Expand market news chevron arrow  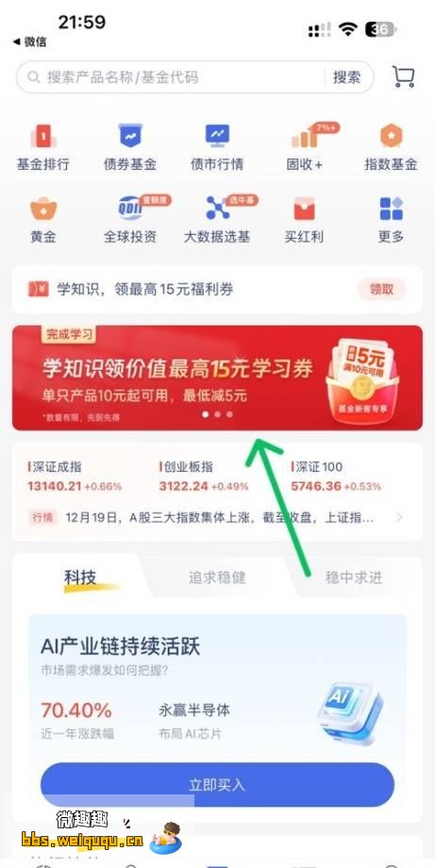(x=399, y=518)
